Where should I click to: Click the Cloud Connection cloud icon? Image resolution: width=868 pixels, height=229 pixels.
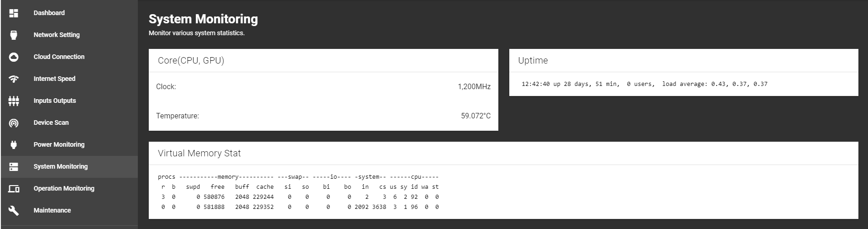point(14,57)
